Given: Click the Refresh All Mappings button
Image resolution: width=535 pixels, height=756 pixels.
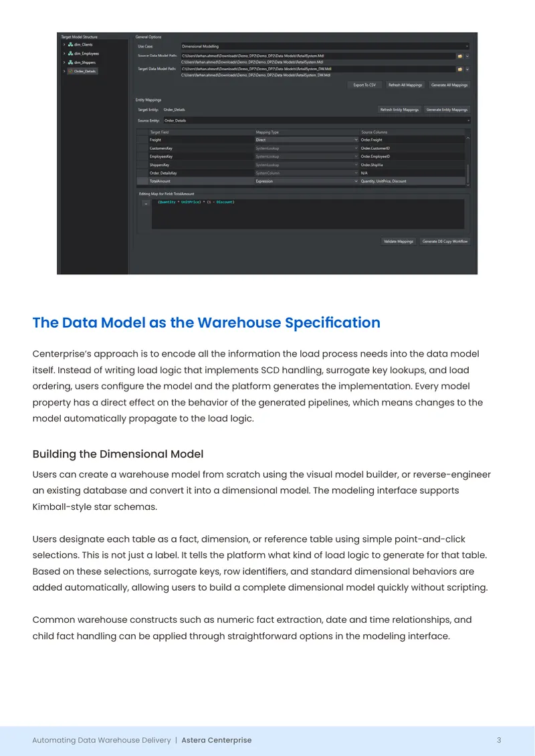Looking at the screenshot, I should [405, 85].
